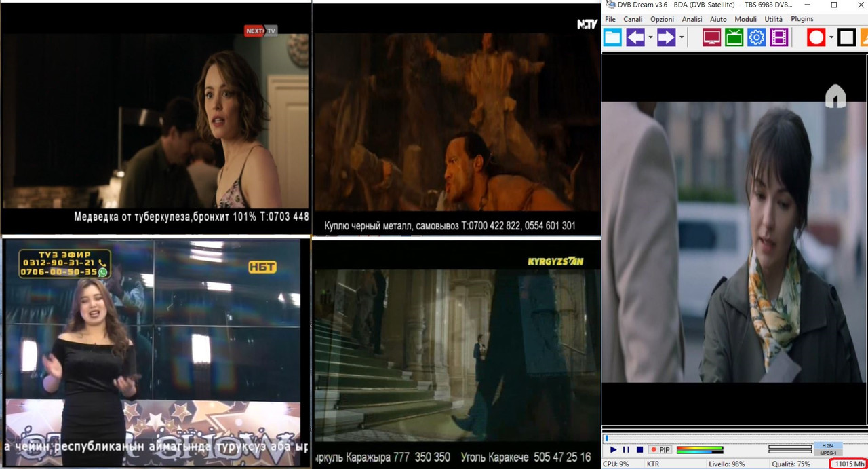Image resolution: width=868 pixels, height=469 pixels.
Task: Toggle the PIP button
Action: pos(660,449)
